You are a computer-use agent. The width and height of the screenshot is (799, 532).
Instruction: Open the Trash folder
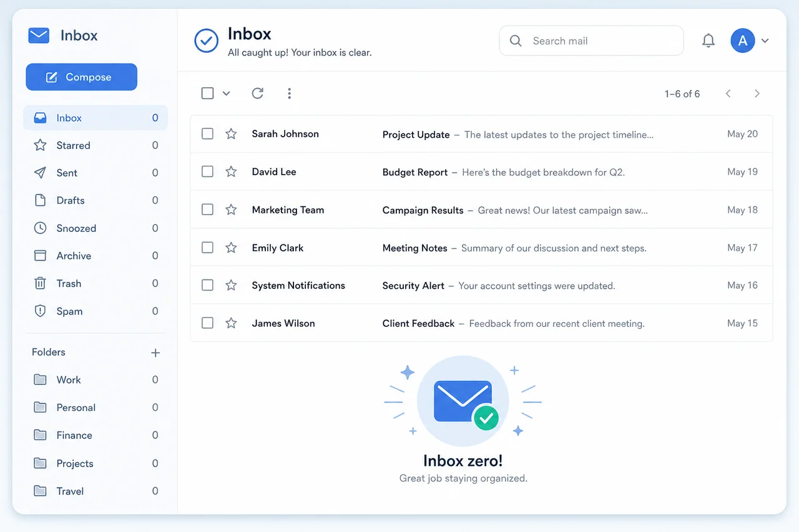pyautogui.click(x=96, y=283)
